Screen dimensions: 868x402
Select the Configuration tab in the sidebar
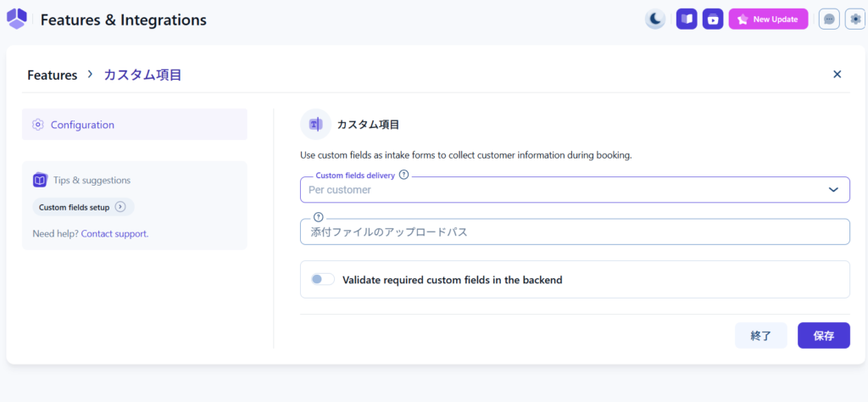pyautogui.click(x=134, y=125)
